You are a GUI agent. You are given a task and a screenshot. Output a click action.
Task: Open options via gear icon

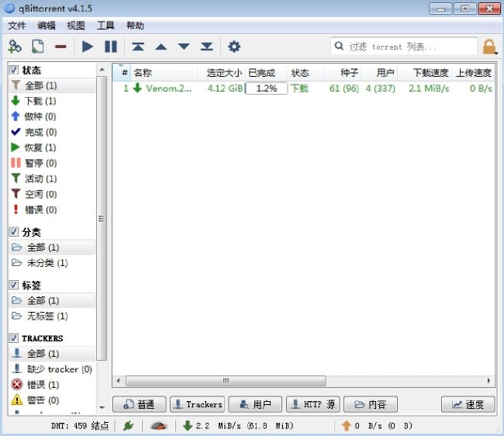click(234, 47)
